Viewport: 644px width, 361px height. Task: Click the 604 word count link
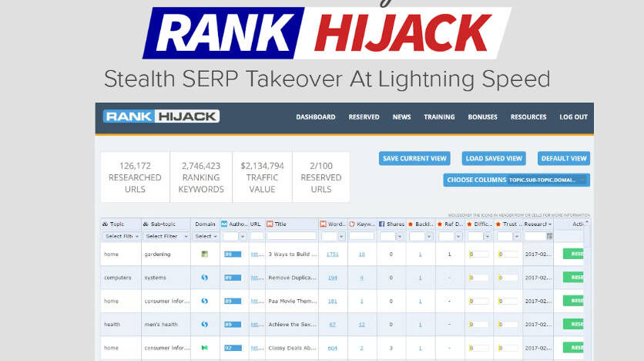point(332,348)
